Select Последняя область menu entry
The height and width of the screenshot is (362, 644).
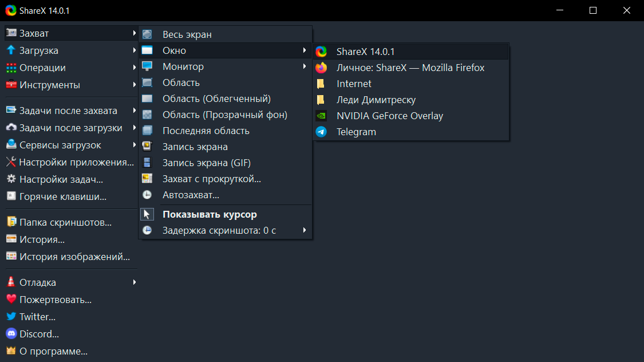tap(225, 130)
